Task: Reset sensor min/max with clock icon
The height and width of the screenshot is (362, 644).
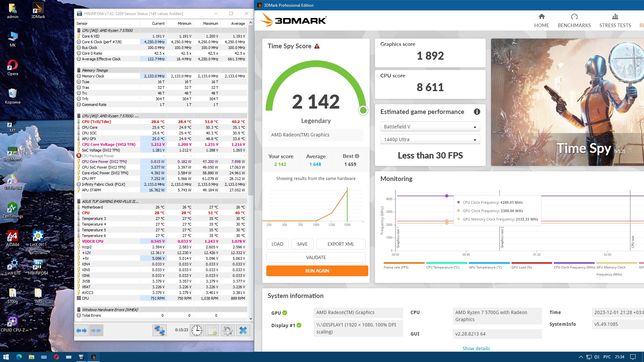Action: (x=197, y=330)
